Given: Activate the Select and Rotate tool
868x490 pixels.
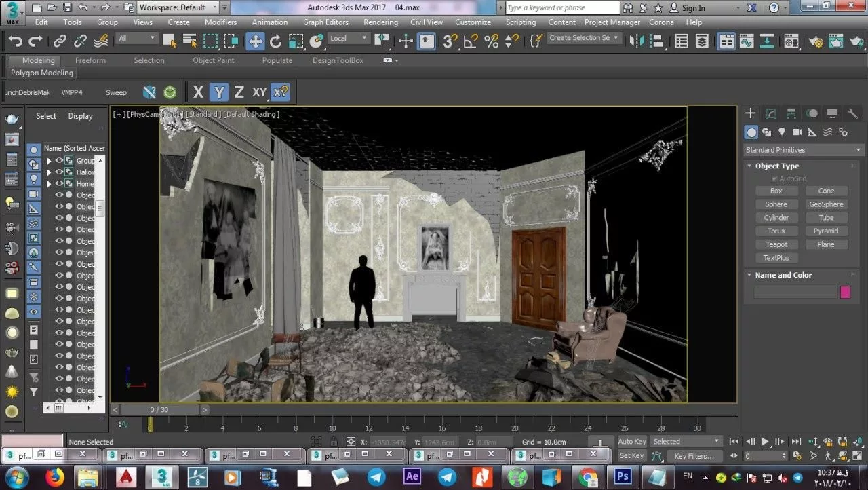Looking at the screenshot, I should (x=275, y=41).
